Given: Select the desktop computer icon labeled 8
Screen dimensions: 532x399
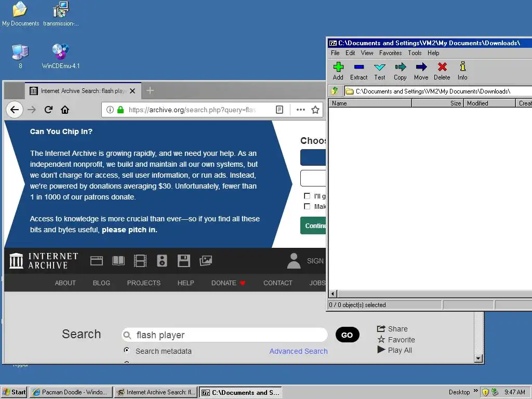Looking at the screenshot, I should (x=20, y=57).
